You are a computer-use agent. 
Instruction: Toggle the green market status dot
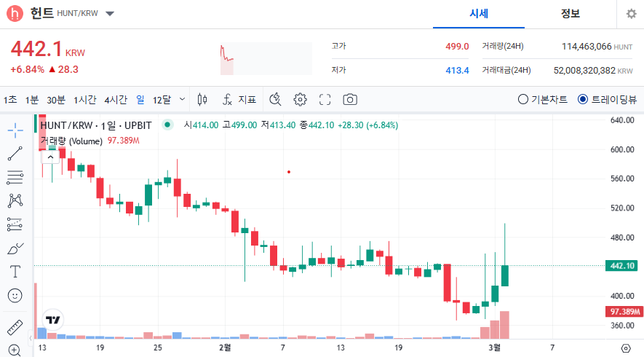pyautogui.click(x=167, y=125)
